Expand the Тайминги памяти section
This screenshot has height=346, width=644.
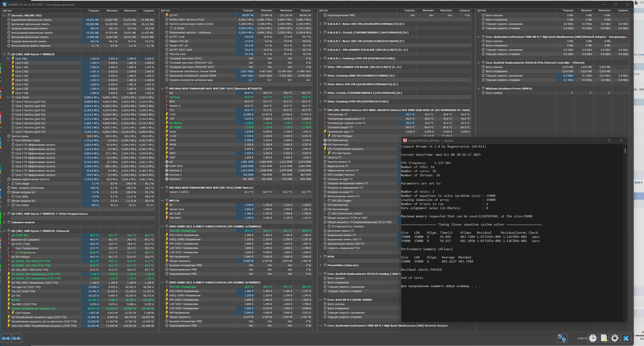[x=4, y=222]
